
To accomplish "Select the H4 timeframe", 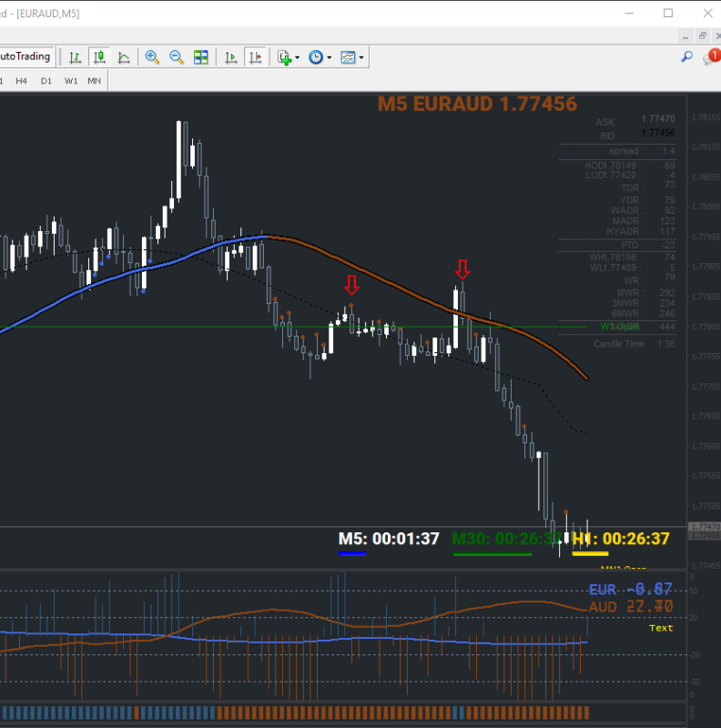I will pos(21,81).
